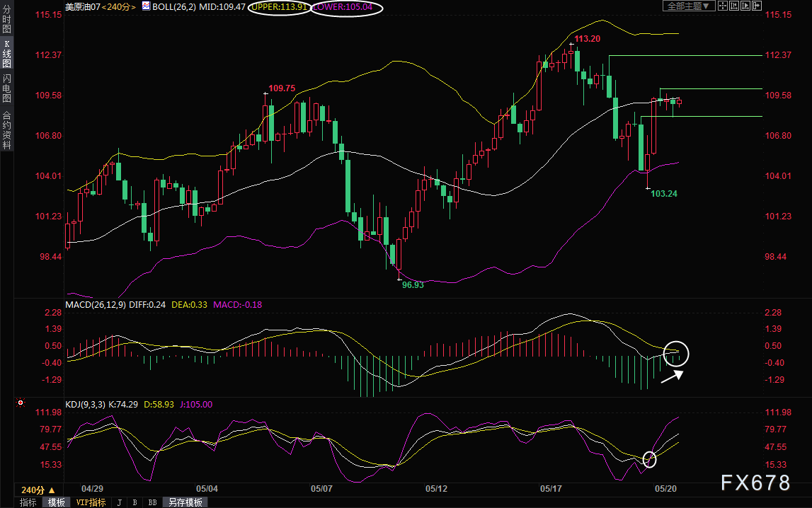The image size is (812, 508).
Task: Click the 05/04 date on time axis
Action: pyautogui.click(x=207, y=489)
